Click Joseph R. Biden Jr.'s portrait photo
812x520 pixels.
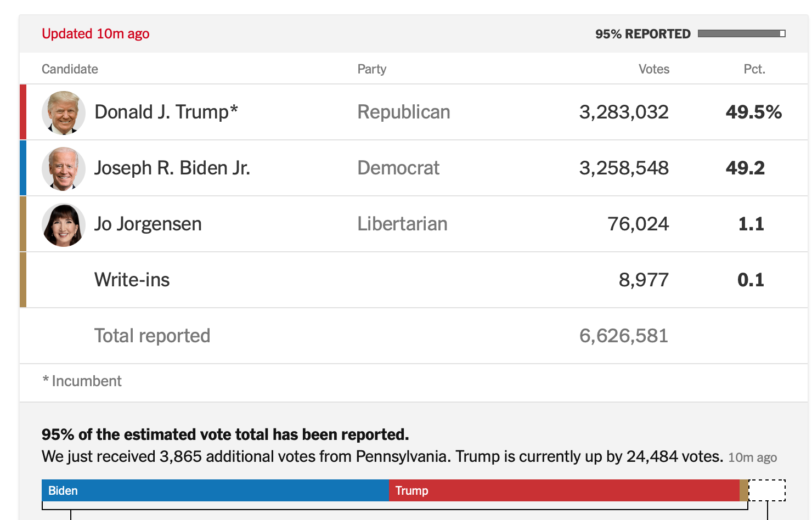click(64, 168)
